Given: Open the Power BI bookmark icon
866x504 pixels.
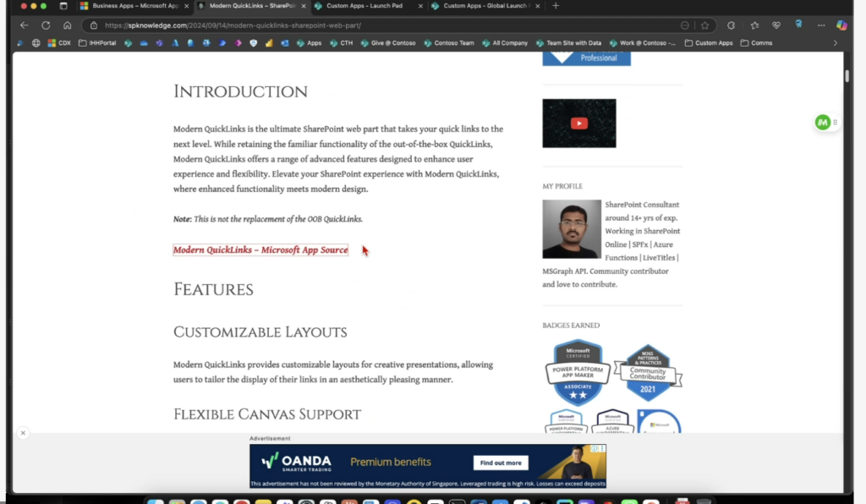Looking at the screenshot, I should (269, 43).
